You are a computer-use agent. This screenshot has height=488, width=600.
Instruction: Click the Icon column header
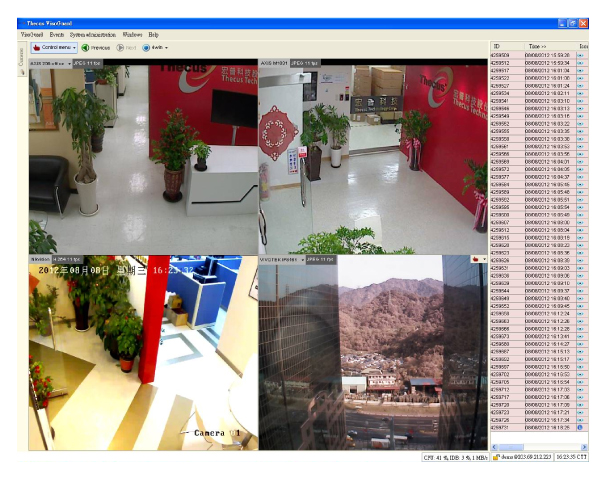point(583,46)
